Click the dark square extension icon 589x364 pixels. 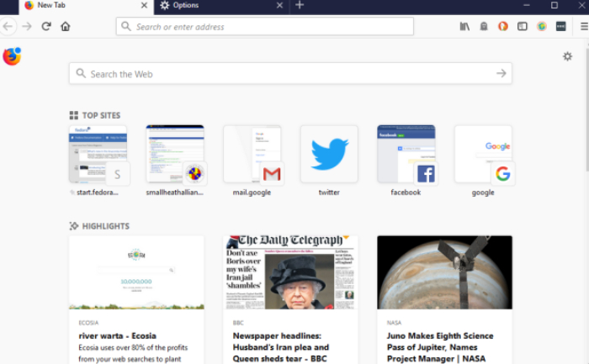coord(561,26)
